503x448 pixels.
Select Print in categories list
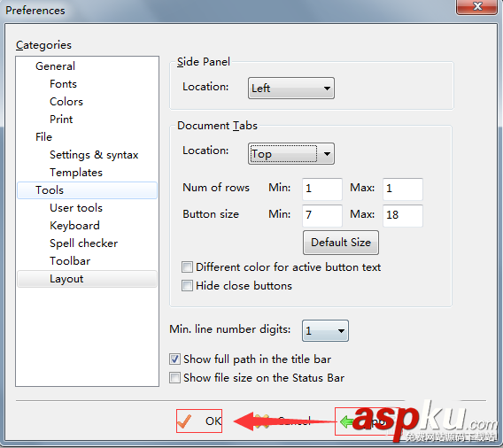pyautogui.click(x=61, y=119)
